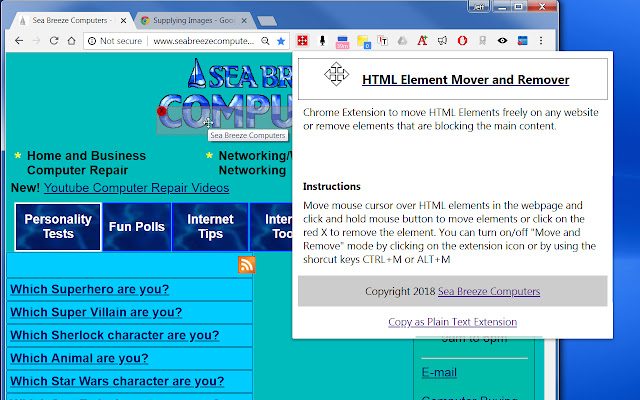The image size is (640, 400).
Task: Click the browser forward arrow
Action: (36, 41)
